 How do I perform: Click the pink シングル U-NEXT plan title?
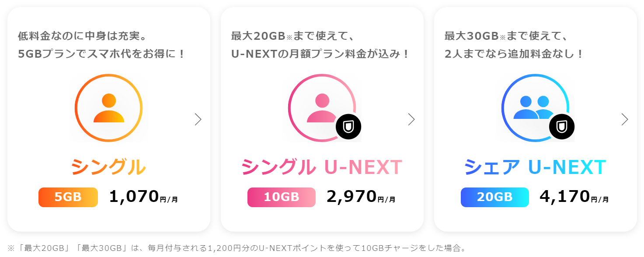pyautogui.click(x=322, y=167)
